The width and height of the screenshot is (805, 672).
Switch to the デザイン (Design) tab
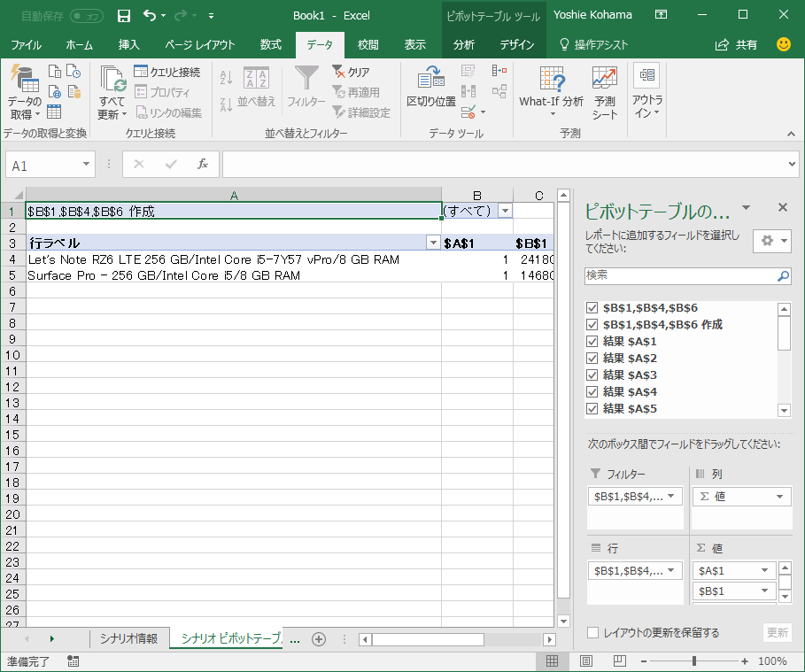pos(517,45)
